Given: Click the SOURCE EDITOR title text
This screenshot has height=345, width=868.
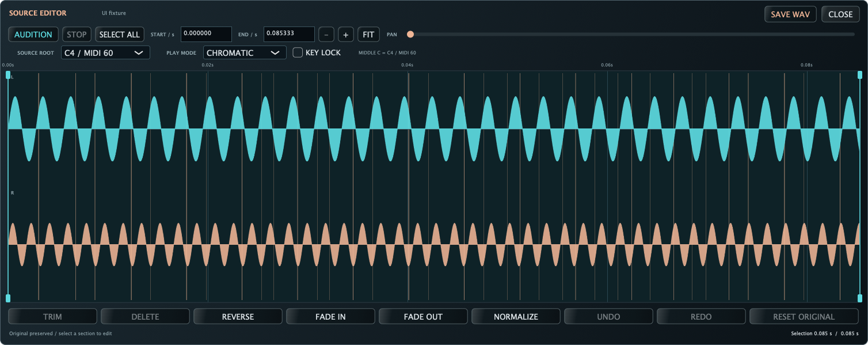Looking at the screenshot, I should [37, 13].
